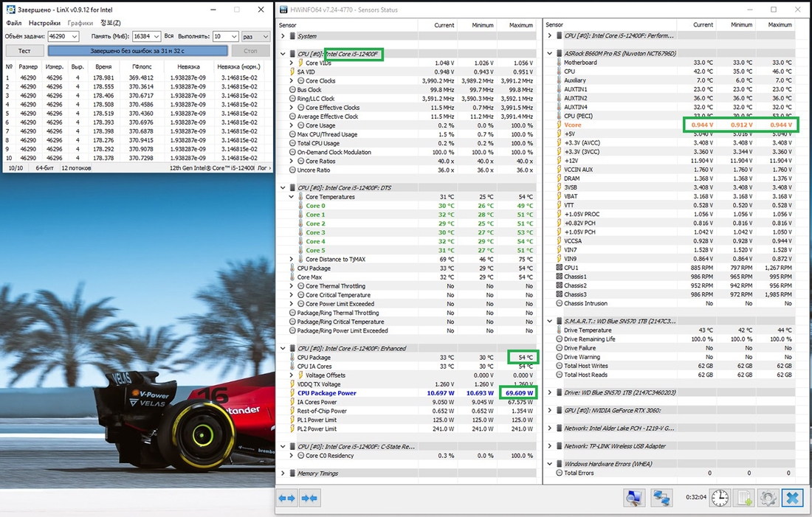Close sensors with the blue X icon

coord(792,499)
